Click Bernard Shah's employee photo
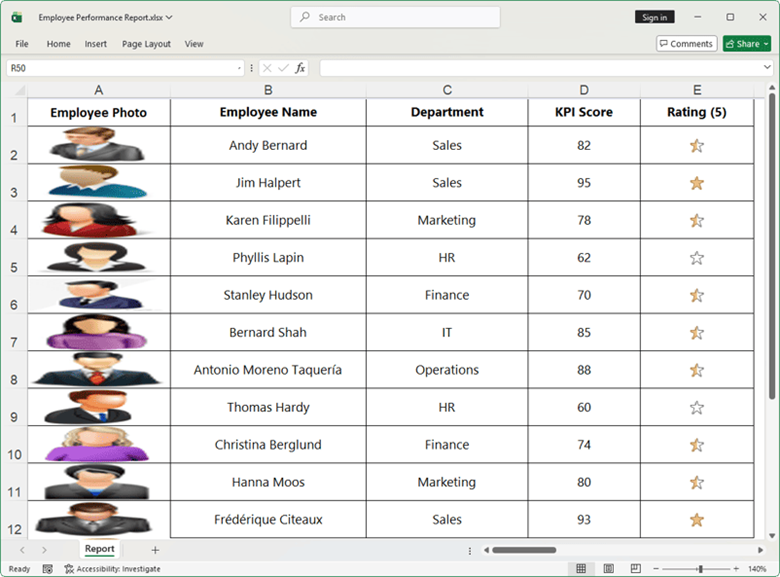This screenshot has width=780, height=577. [x=97, y=331]
